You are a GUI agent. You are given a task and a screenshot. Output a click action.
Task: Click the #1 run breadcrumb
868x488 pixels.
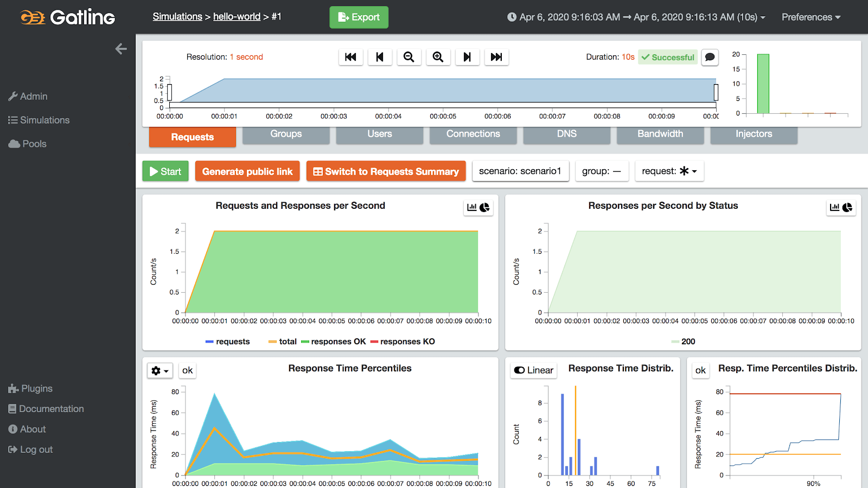(x=277, y=17)
